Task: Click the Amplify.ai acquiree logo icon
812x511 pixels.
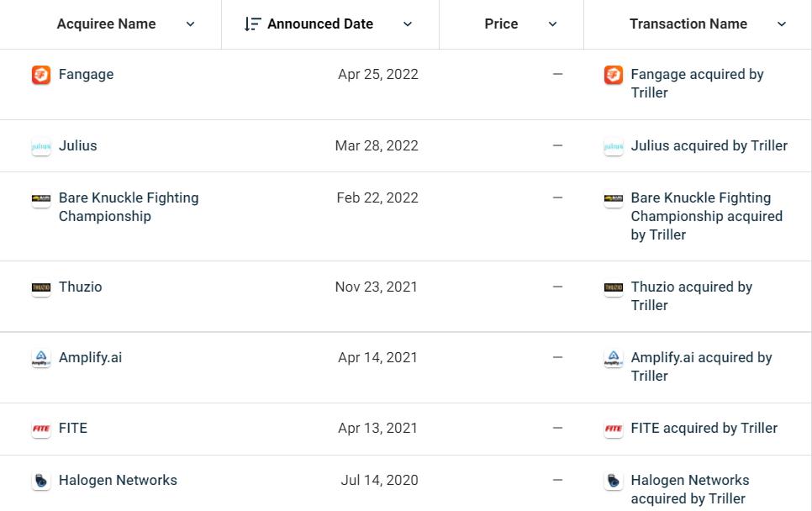Action: pyautogui.click(x=40, y=358)
